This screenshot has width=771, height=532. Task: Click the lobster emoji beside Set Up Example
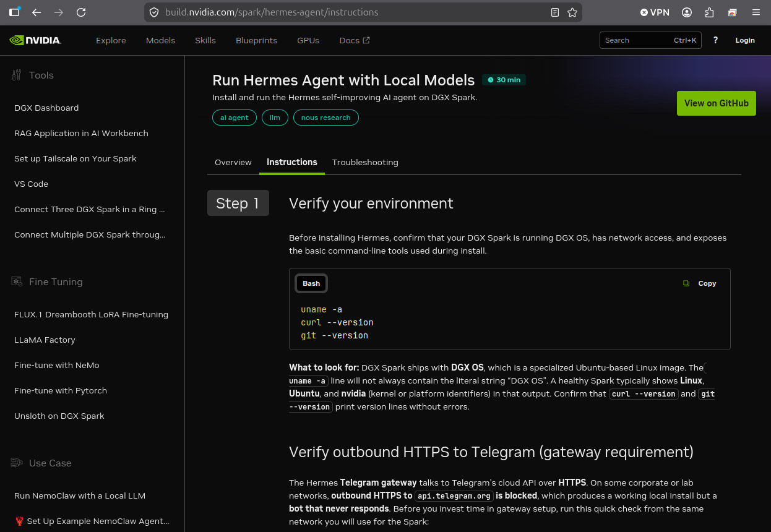click(x=20, y=521)
